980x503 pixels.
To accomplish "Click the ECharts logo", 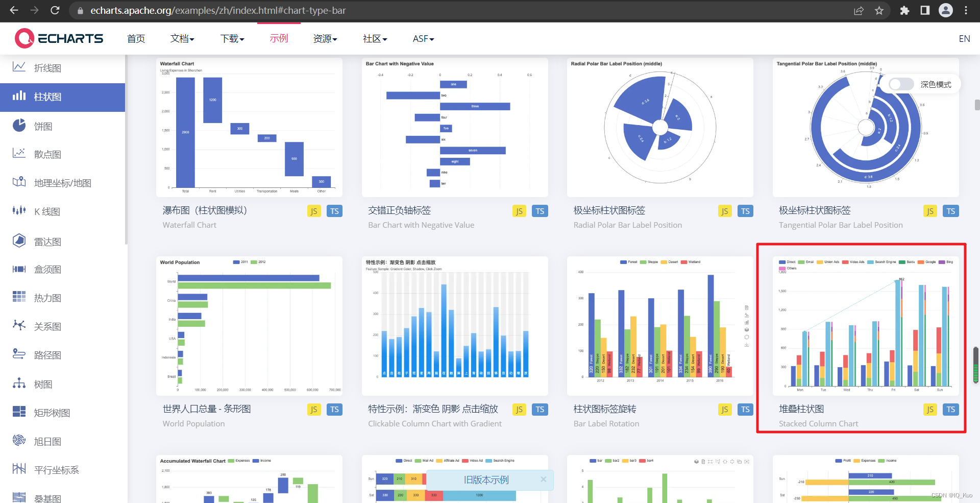I will 59,38.
